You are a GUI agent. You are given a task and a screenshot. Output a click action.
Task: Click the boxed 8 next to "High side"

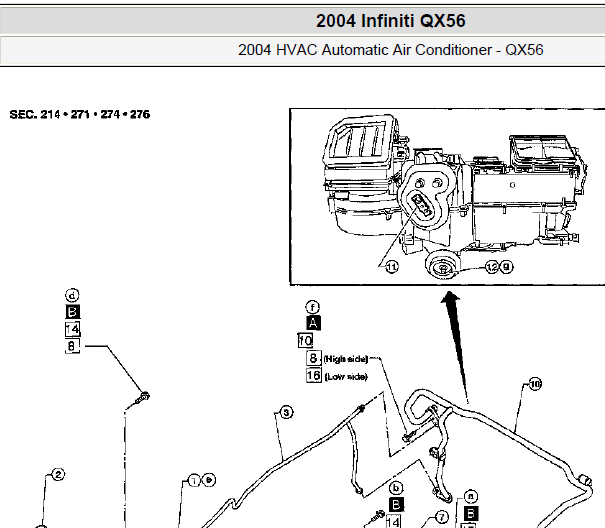coord(313,358)
